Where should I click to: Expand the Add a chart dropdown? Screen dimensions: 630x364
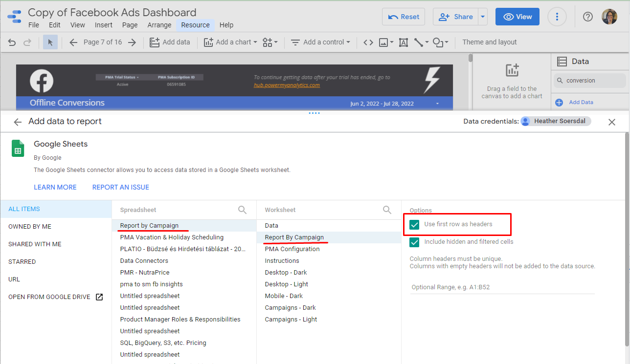230,43
